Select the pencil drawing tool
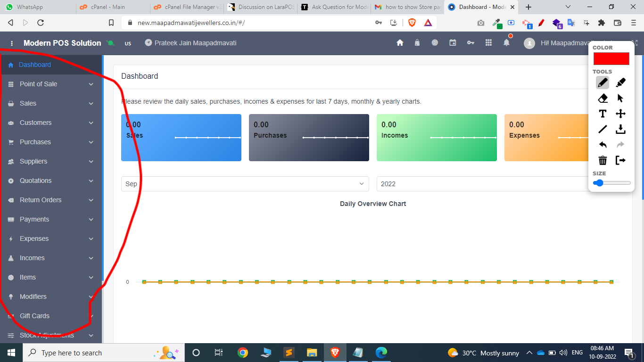Viewport: 644px width, 362px height. 603,82
